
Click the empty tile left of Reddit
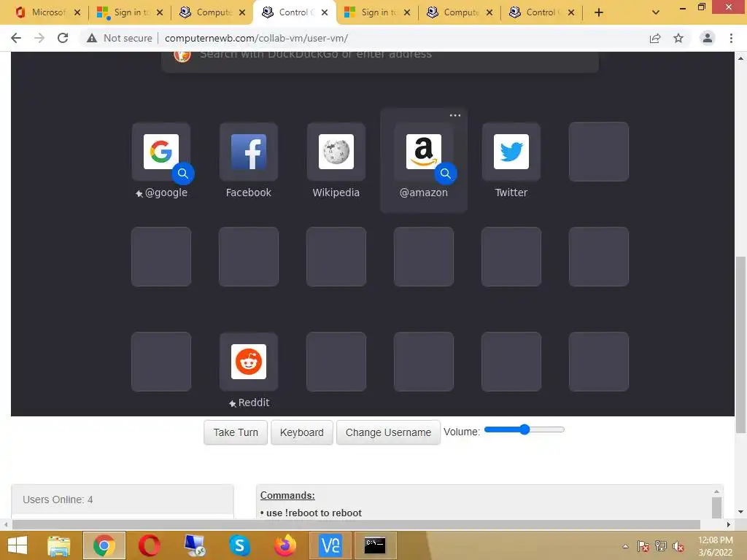click(x=161, y=362)
